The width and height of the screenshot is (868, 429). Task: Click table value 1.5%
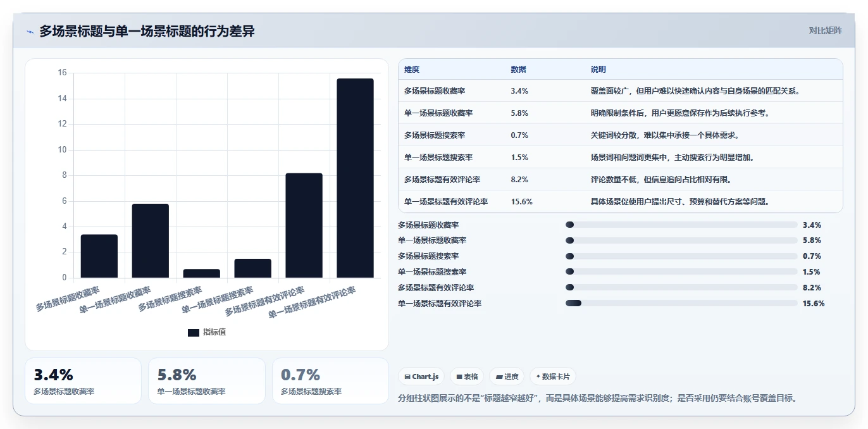[519, 158]
